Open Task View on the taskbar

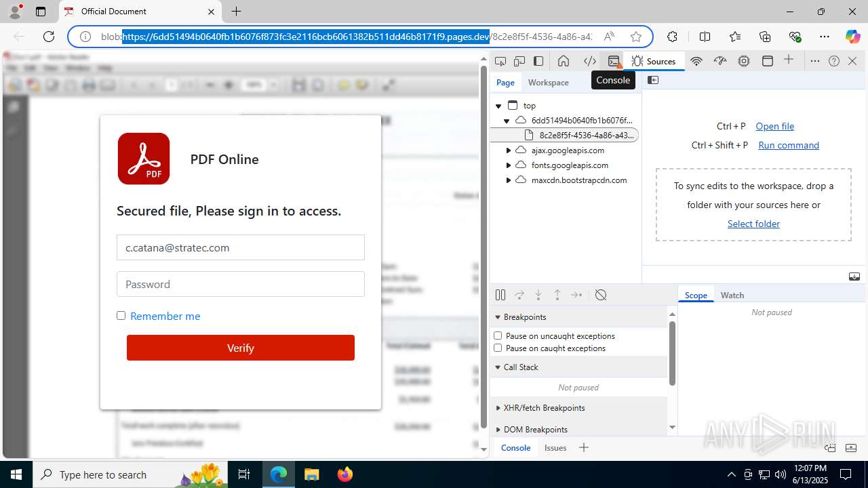click(x=244, y=474)
